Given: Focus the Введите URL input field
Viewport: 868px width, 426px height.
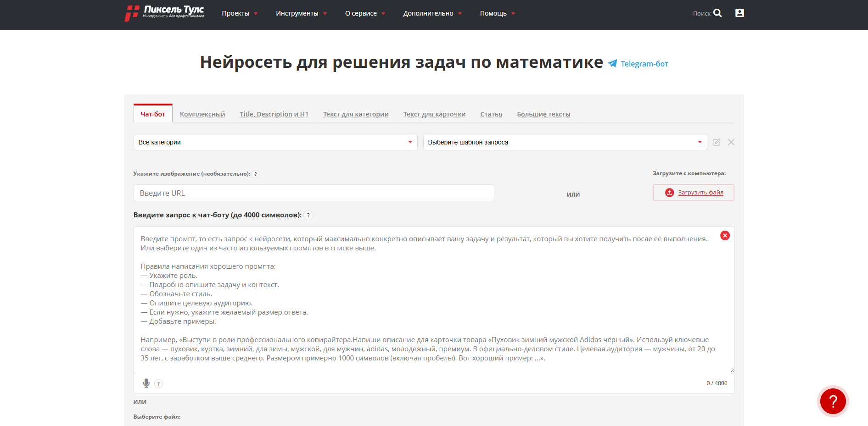Looking at the screenshot, I should (x=314, y=193).
